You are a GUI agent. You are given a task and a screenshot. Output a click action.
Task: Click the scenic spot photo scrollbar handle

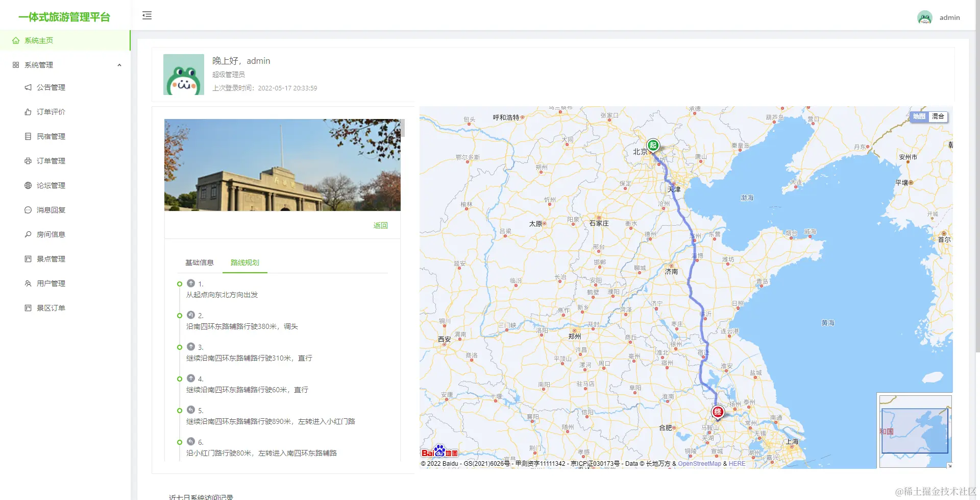[402, 128]
